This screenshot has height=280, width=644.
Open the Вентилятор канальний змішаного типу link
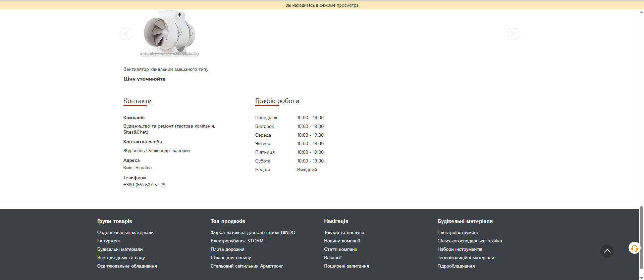point(166,69)
